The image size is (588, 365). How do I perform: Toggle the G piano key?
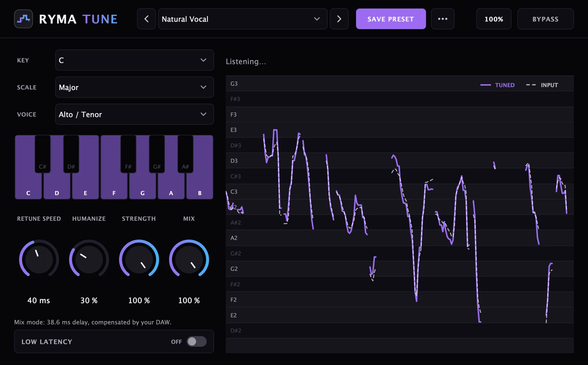click(143, 187)
